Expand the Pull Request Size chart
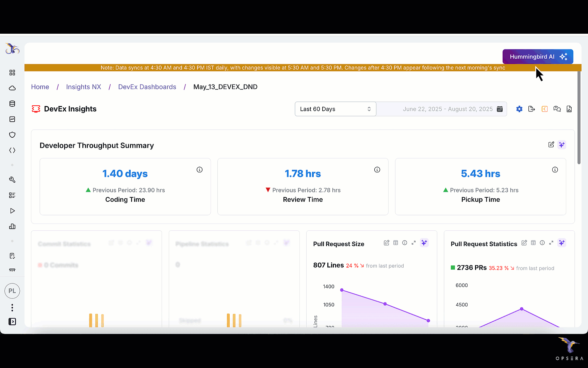 click(413, 243)
